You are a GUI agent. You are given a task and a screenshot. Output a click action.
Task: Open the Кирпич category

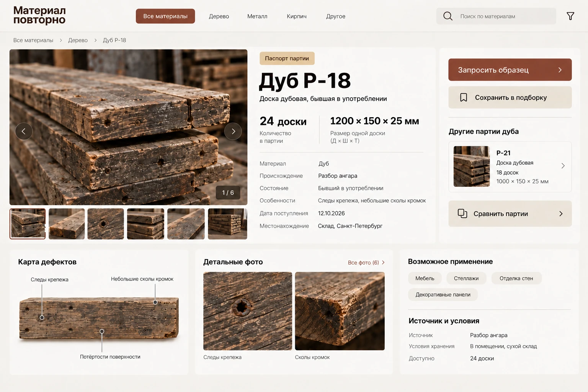pos(297,16)
